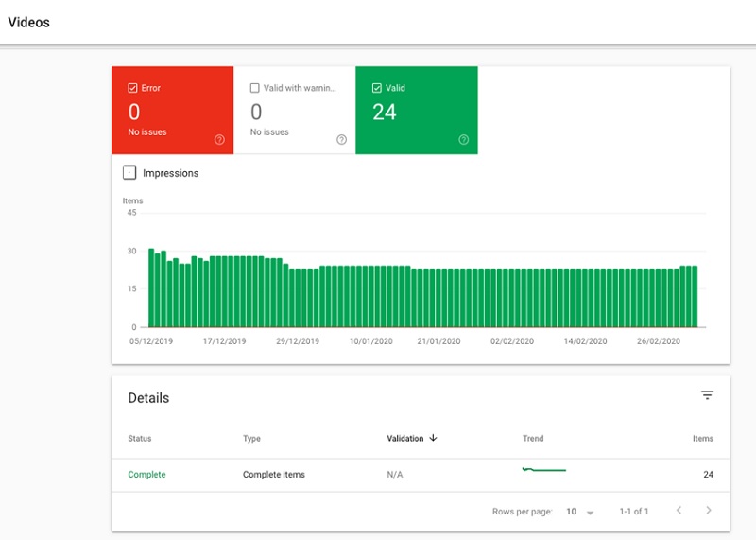Click the 26/02/2020 axis date label
The width and height of the screenshot is (756, 540).
659,341
